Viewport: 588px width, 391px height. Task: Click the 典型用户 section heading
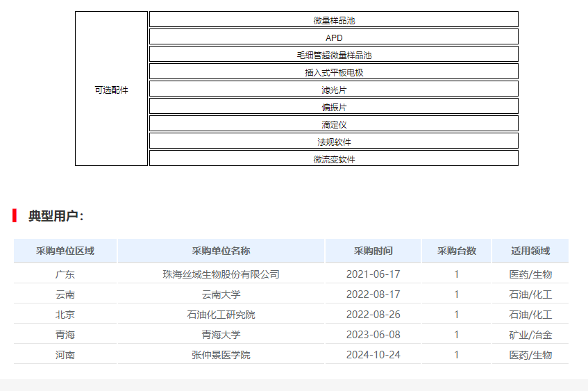coord(56,216)
